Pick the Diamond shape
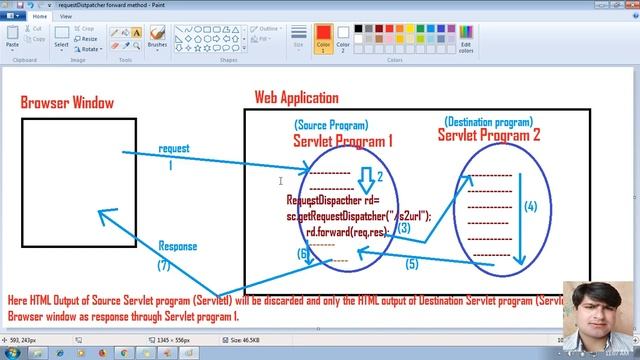 (188, 39)
